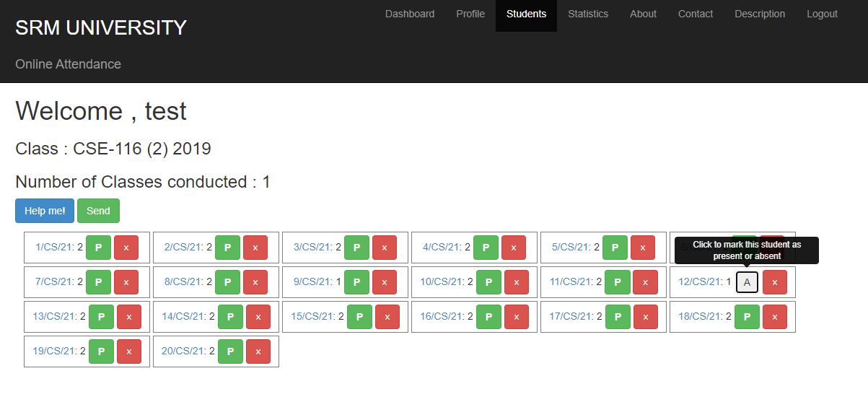Viewport: 868px width, 402px height.
Task: Toggle the A button for student 12/CS/21
Action: point(747,282)
